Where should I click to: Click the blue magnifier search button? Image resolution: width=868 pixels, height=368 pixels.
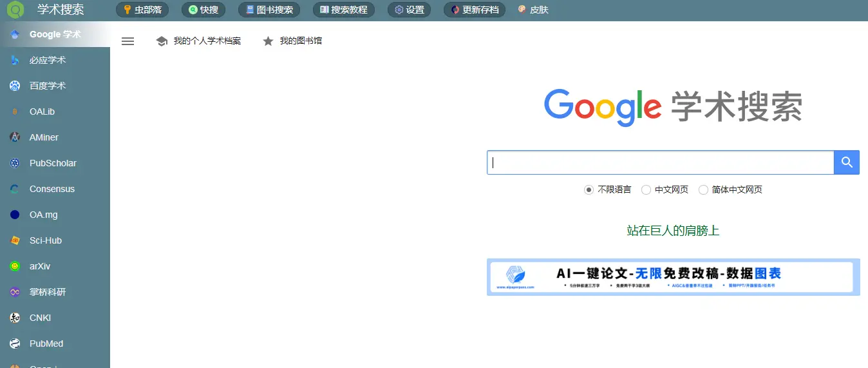click(x=847, y=162)
